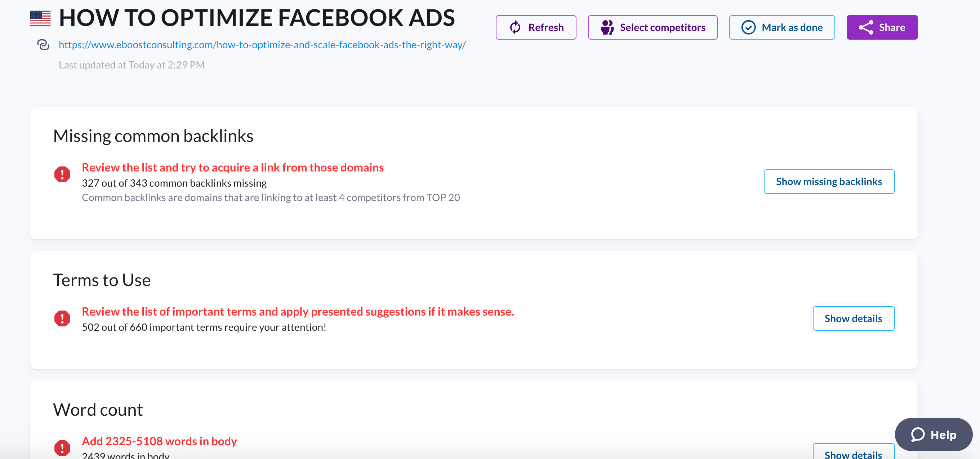
Task: Click the Refresh circular arrow icon
Action: click(516, 27)
